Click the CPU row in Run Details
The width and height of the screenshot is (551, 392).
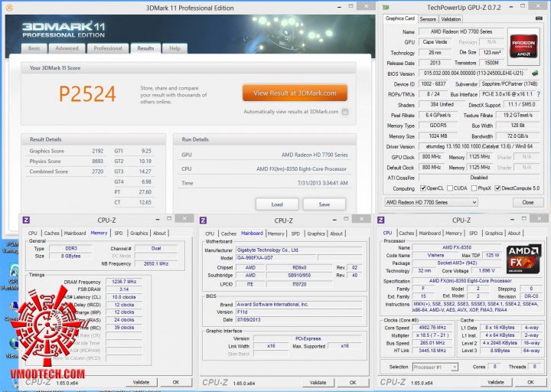pyautogui.click(x=264, y=168)
